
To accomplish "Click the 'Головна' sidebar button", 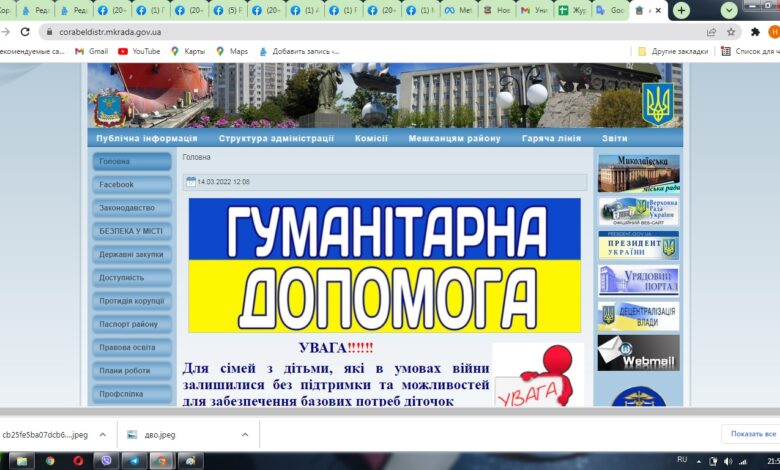I will [132, 161].
